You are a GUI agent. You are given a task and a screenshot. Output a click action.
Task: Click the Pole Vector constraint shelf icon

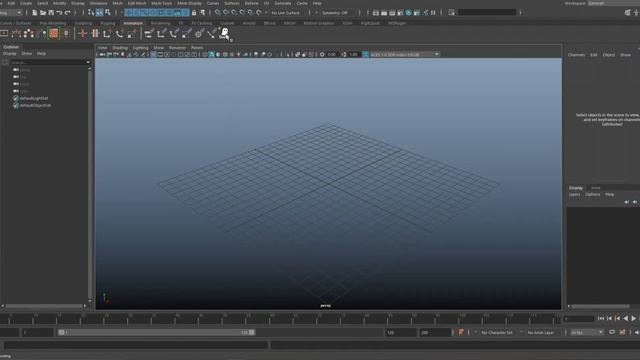pos(211,33)
